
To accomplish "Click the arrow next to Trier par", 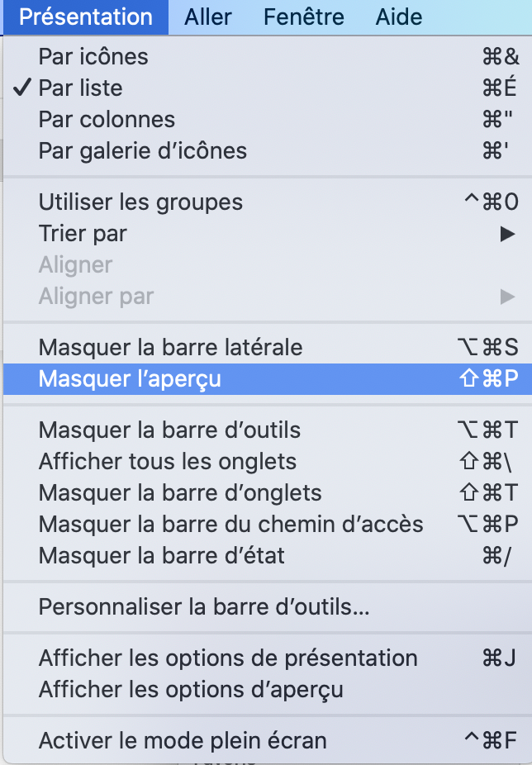I will point(507,234).
